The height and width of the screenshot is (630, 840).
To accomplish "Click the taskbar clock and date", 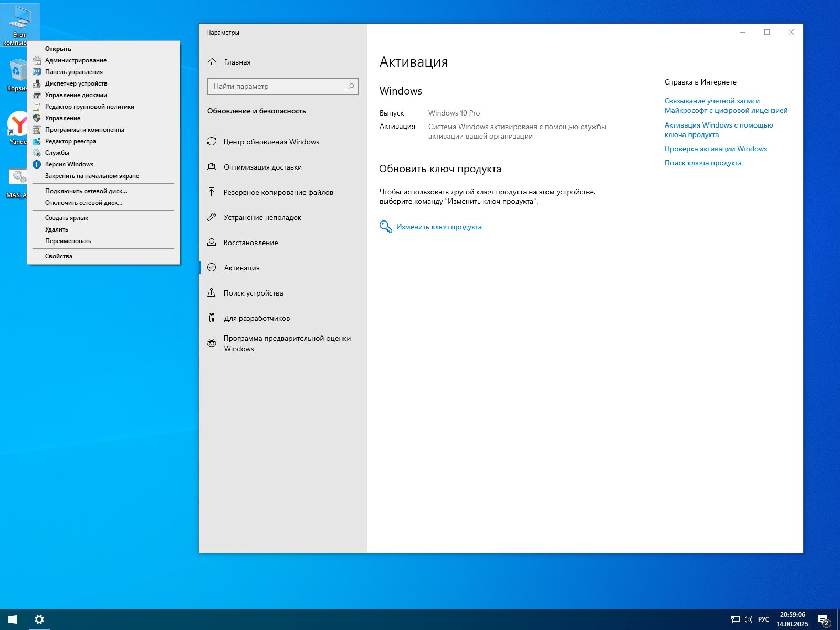I will pos(792,619).
